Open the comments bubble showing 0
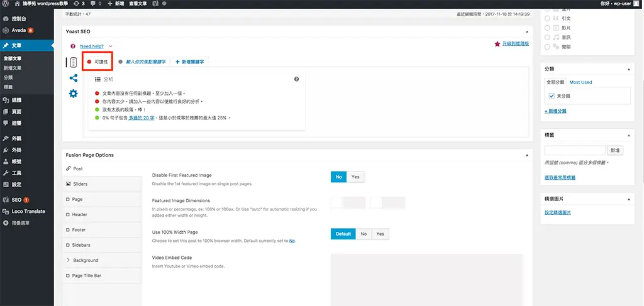644x306 pixels. pos(96,3)
